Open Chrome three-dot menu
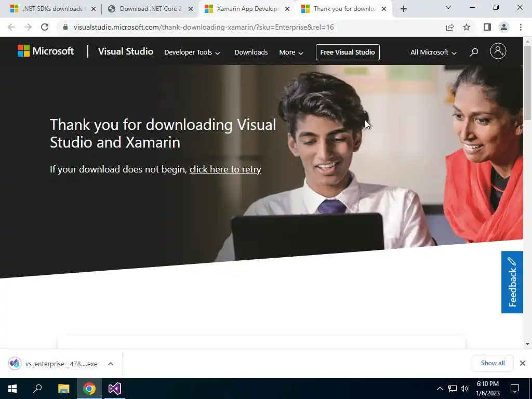This screenshot has height=399, width=532. pyautogui.click(x=521, y=27)
